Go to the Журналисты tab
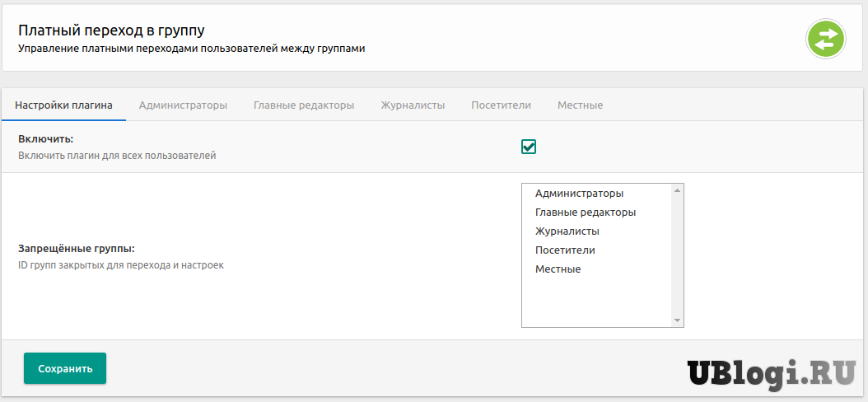The width and height of the screenshot is (868, 402). tap(413, 105)
